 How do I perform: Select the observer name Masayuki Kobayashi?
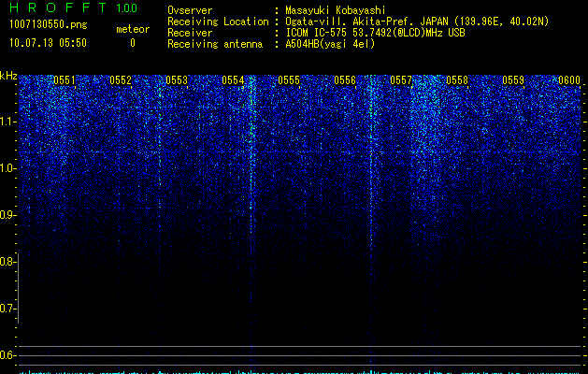click(x=336, y=10)
